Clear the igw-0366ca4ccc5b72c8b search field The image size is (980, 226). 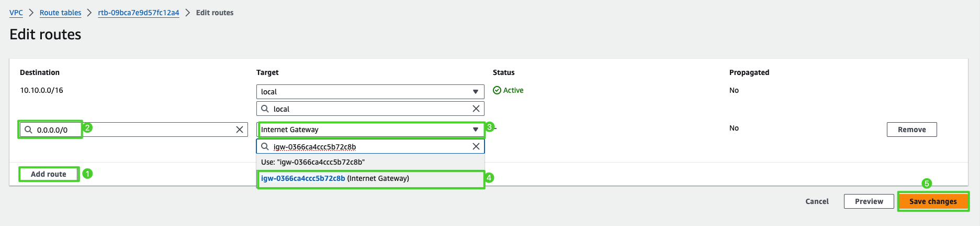tap(476, 146)
